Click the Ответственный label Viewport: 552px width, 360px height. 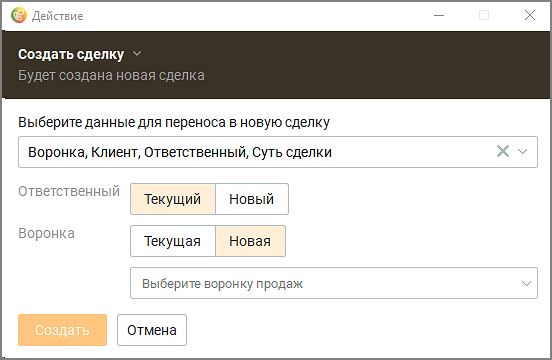tap(69, 192)
